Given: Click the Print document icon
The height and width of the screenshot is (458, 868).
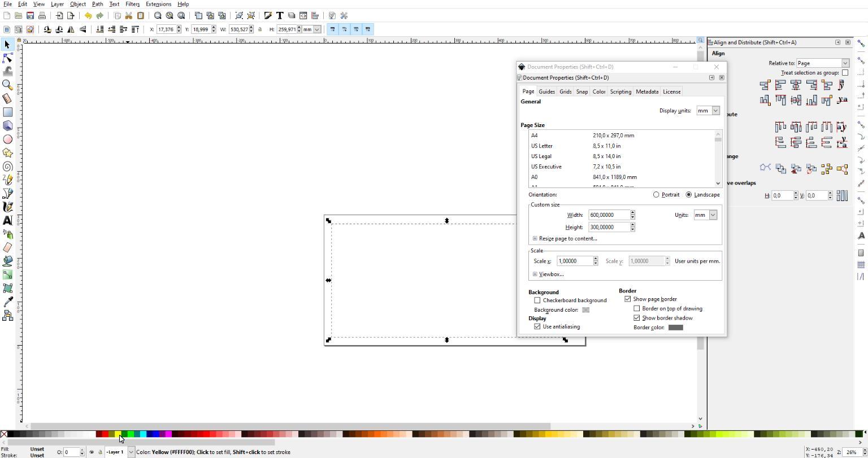Looking at the screenshot, I should (42, 16).
